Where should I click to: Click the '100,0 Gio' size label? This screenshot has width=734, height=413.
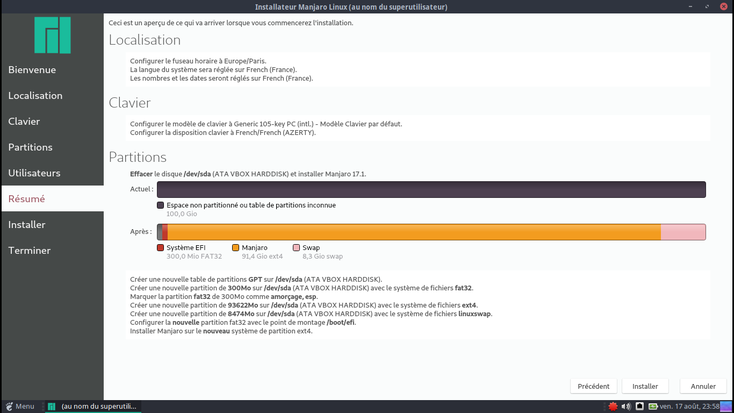point(182,214)
